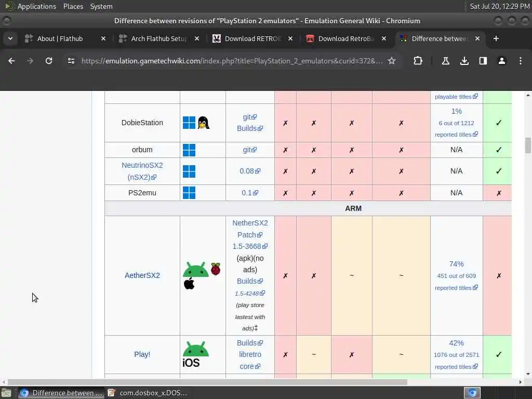Click the address bar URL field

[x=232, y=61]
